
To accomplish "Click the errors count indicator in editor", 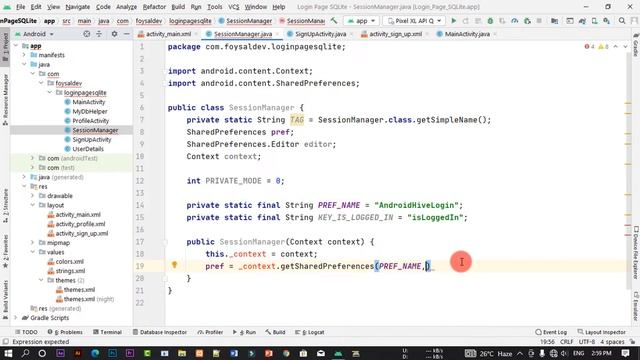I will click(589, 47).
